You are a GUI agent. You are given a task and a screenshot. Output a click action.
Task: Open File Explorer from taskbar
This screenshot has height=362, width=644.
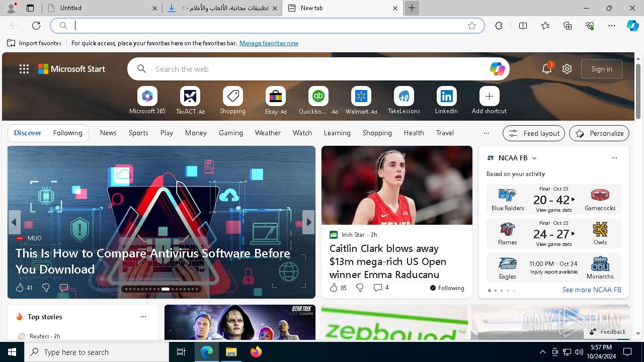coord(231,352)
